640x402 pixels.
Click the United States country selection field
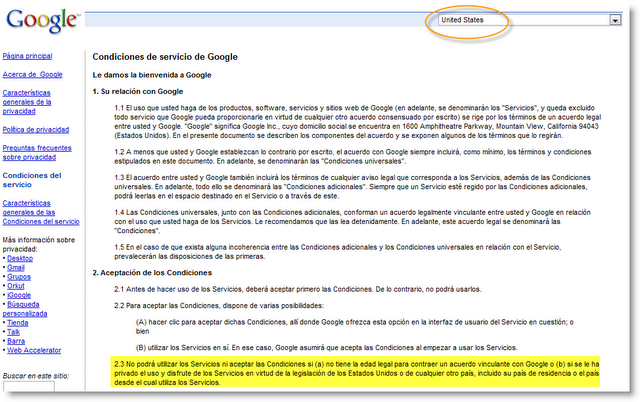pos(529,20)
